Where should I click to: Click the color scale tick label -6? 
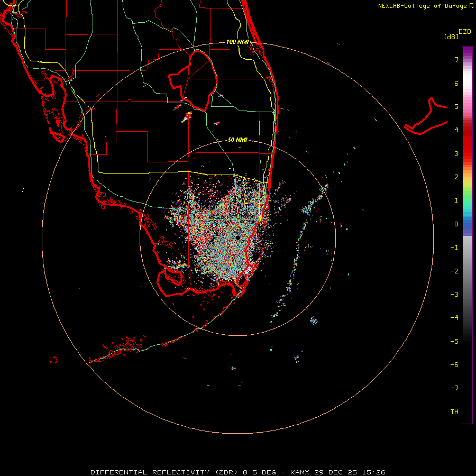454,365
